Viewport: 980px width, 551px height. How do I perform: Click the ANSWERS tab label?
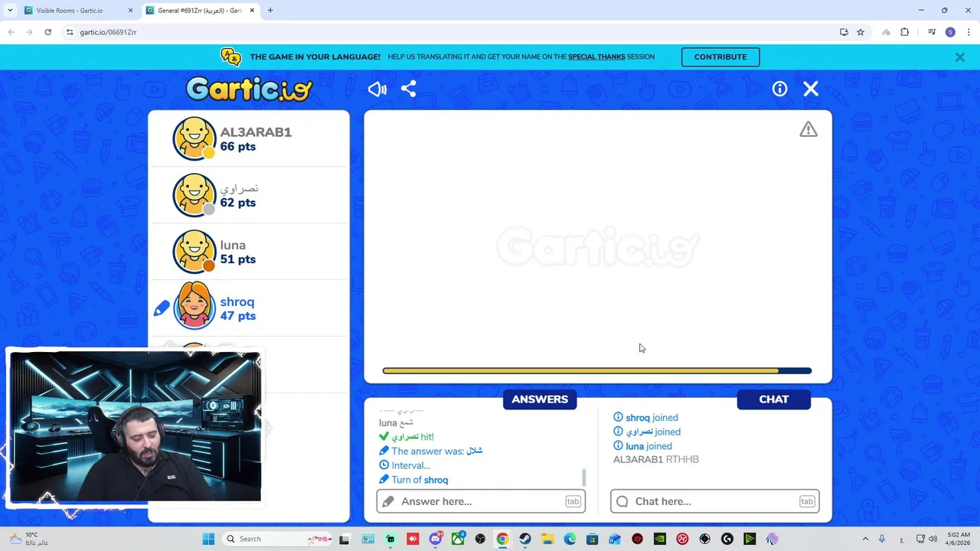(540, 399)
